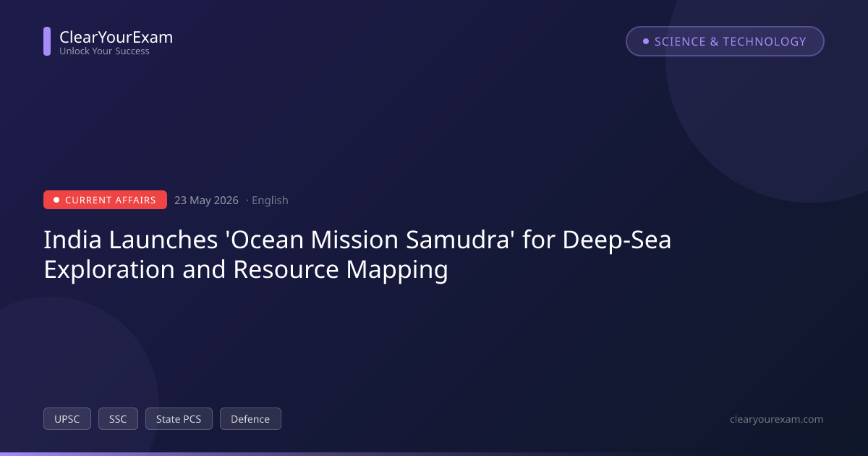Open the Science & Technology category pill
The height and width of the screenshot is (456, 868).
[x=725, y=41]
